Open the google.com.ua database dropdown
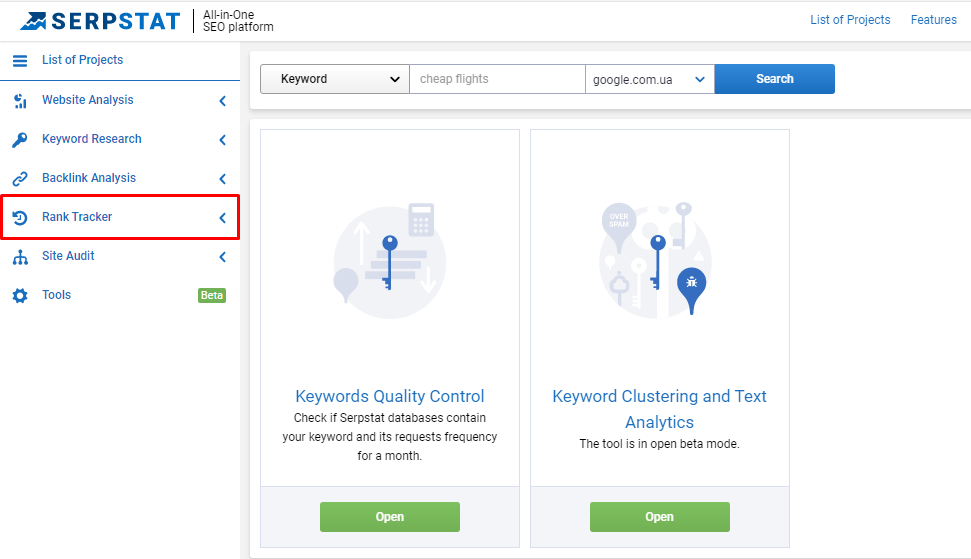Screen dimensions: 971x559 [x=650, y=79]
